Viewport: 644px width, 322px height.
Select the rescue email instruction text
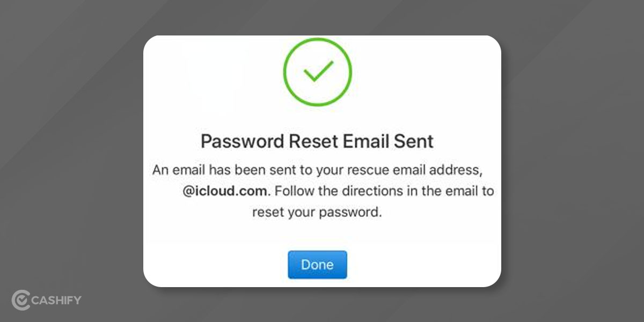click(x=317, y=170)
